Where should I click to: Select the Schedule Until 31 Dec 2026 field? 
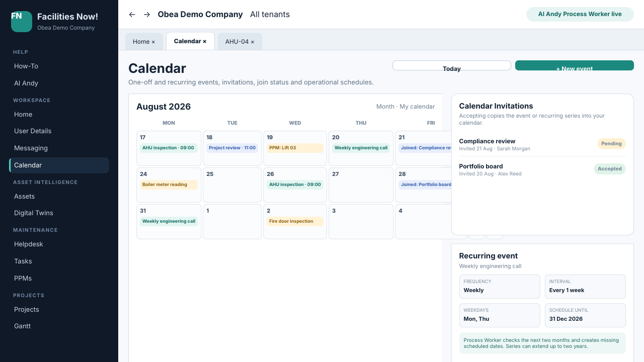tap(585, 315)
